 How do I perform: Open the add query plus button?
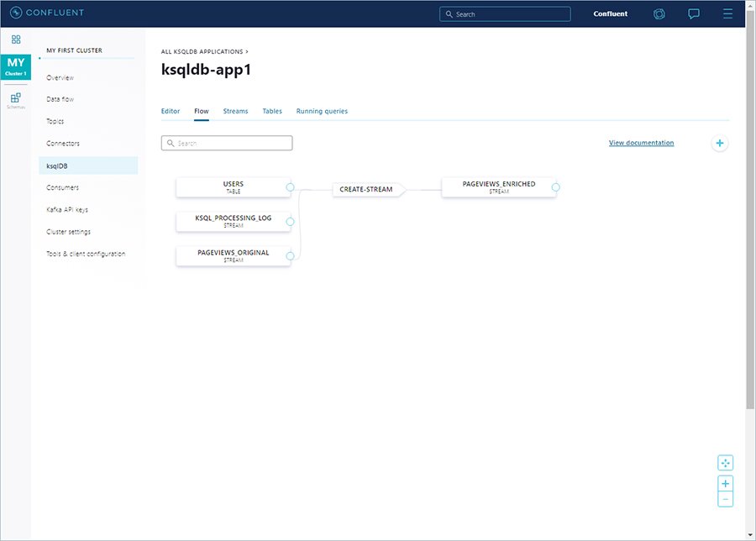[x=720, y=143]
